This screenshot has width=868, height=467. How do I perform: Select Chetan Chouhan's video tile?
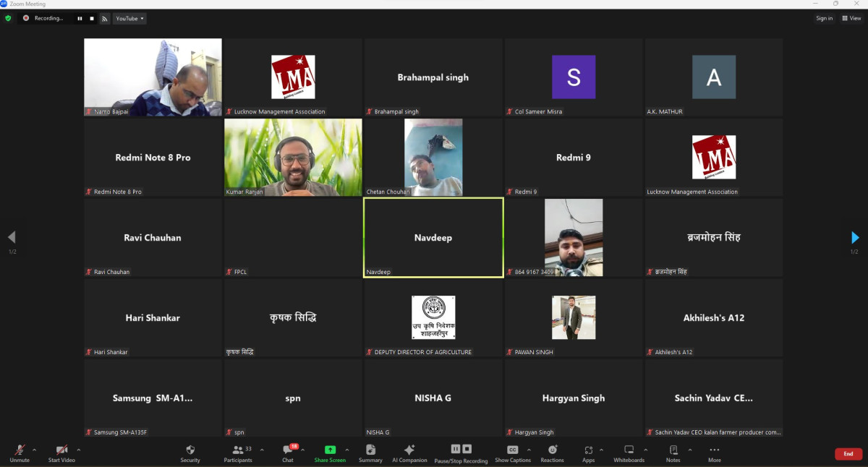point(433,158)
